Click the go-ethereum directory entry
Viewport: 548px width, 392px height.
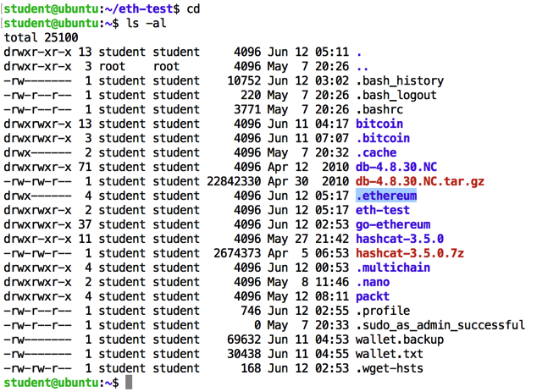tap(393, 224)
